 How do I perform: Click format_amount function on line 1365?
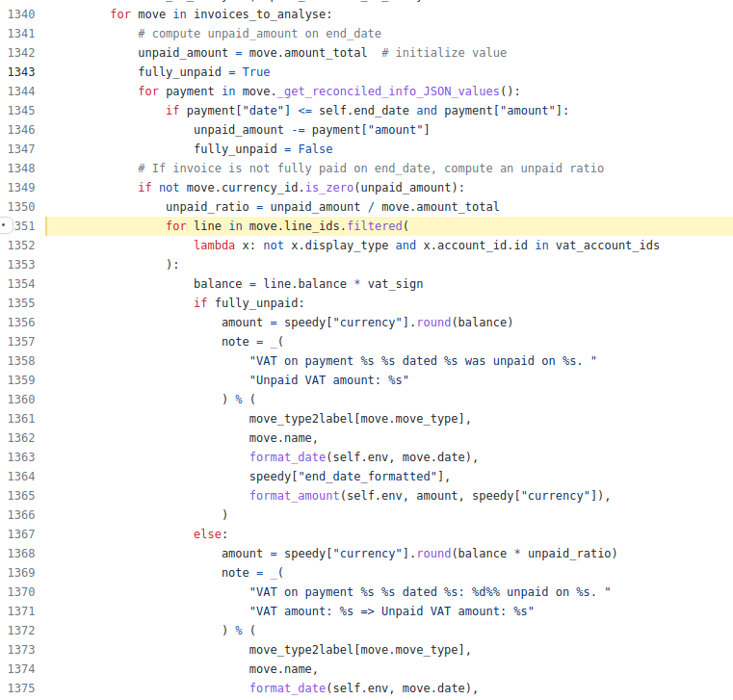point(294,496)
